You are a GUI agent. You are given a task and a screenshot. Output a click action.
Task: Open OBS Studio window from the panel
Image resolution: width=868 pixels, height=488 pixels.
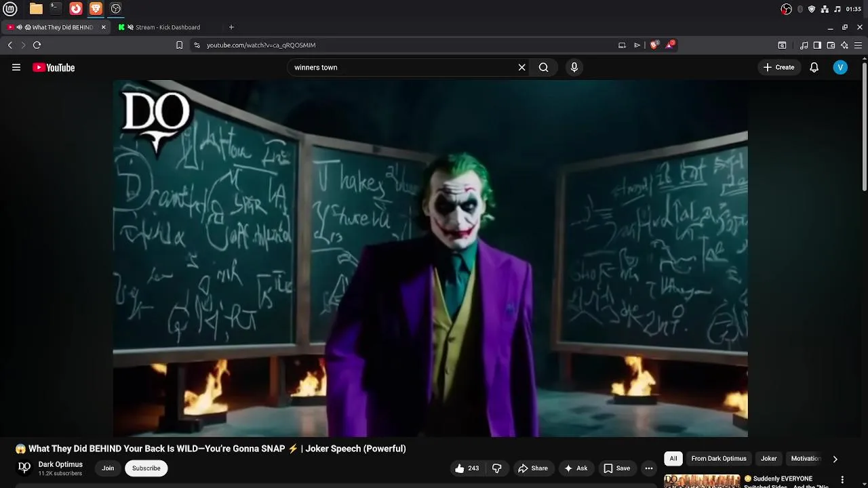[116, 9]
